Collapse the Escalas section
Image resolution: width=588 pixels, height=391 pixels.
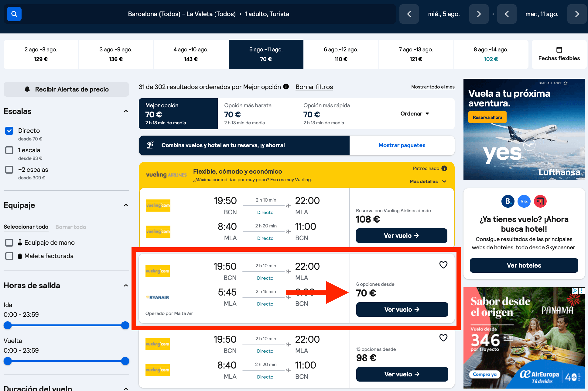(126, 111)
